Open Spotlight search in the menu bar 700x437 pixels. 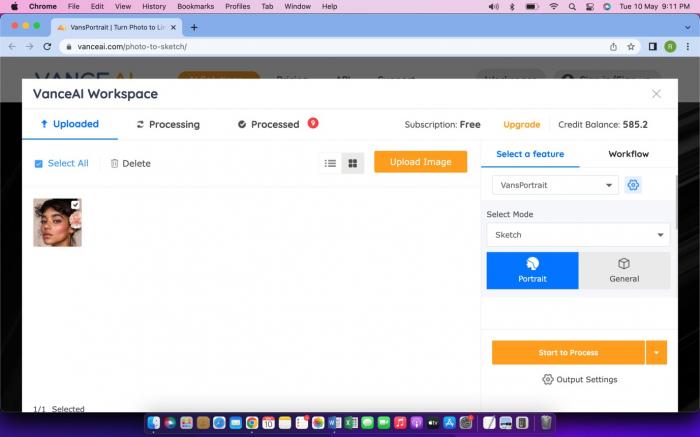click(x=572, y=7)
